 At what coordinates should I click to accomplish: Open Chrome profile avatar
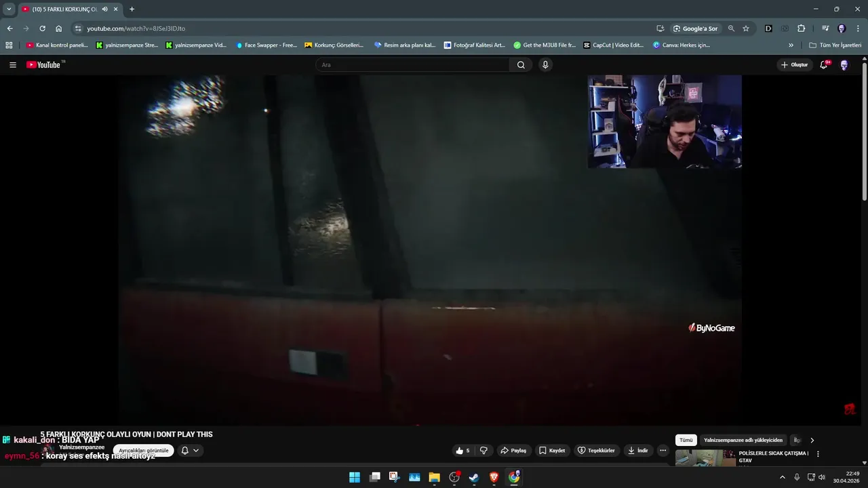coord(842,28)
